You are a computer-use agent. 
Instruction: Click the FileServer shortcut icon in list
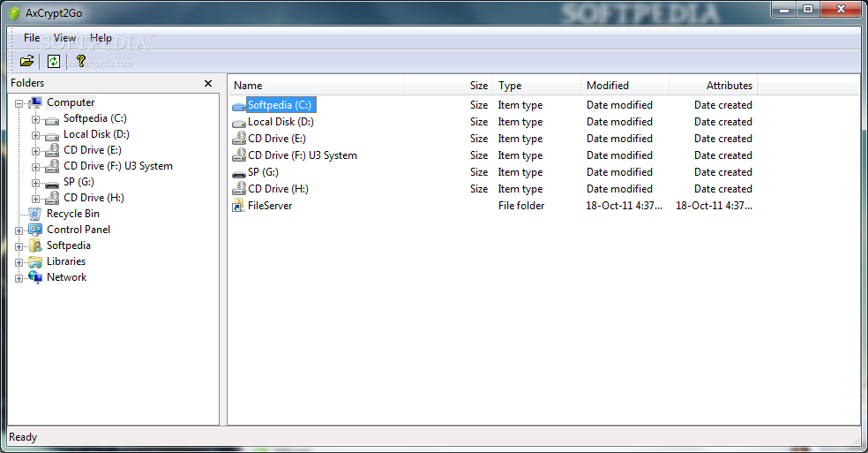click(238, 206)
